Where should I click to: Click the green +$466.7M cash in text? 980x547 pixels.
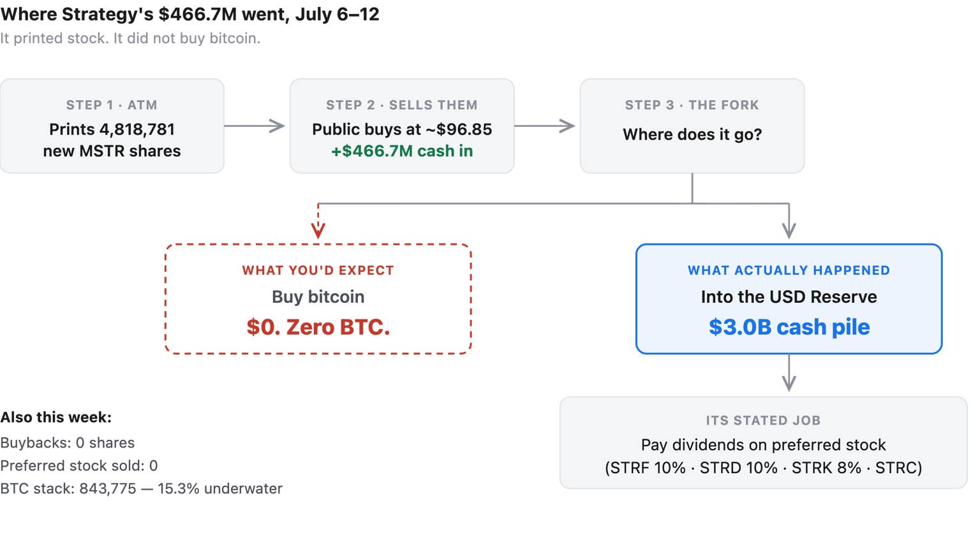[x=402, y=151]
